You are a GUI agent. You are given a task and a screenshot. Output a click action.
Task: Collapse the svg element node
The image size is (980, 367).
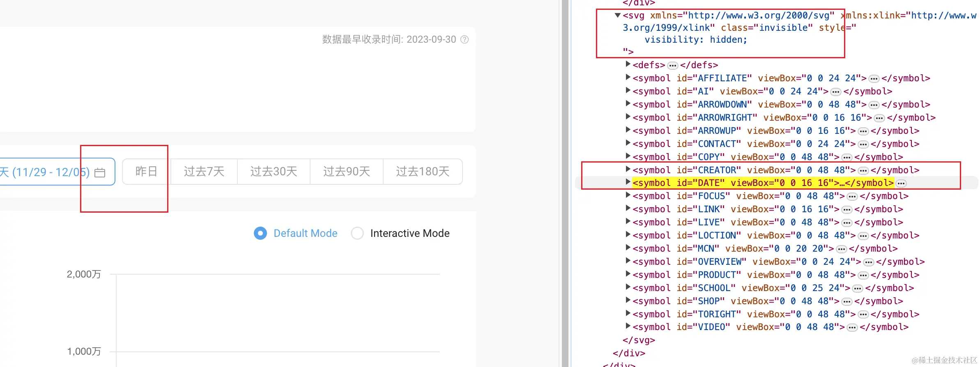point(617,16)
